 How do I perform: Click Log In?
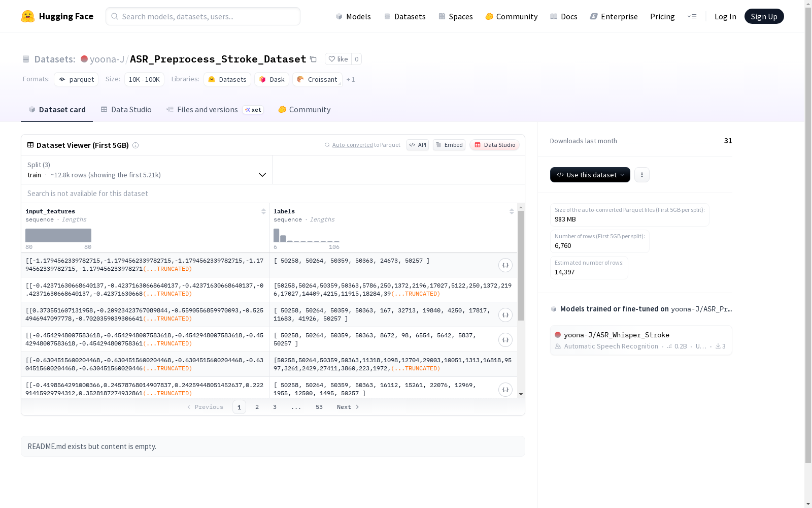pos(725,16)
